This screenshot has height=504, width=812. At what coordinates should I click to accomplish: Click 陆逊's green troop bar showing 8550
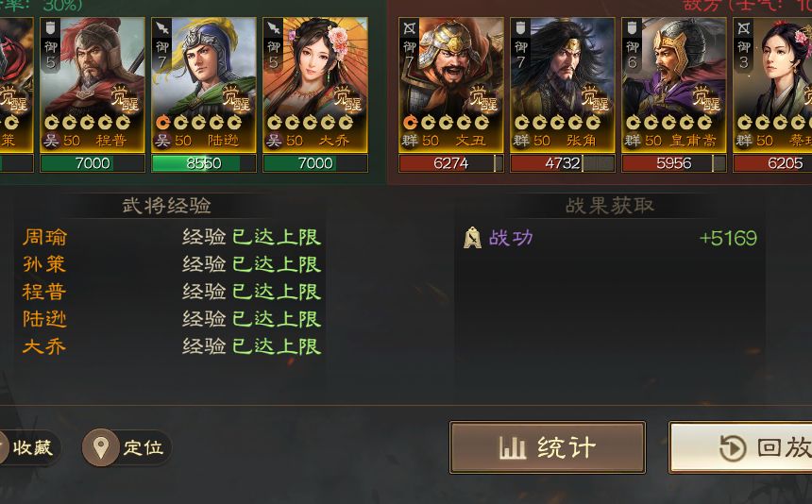[x=204, y=163]
